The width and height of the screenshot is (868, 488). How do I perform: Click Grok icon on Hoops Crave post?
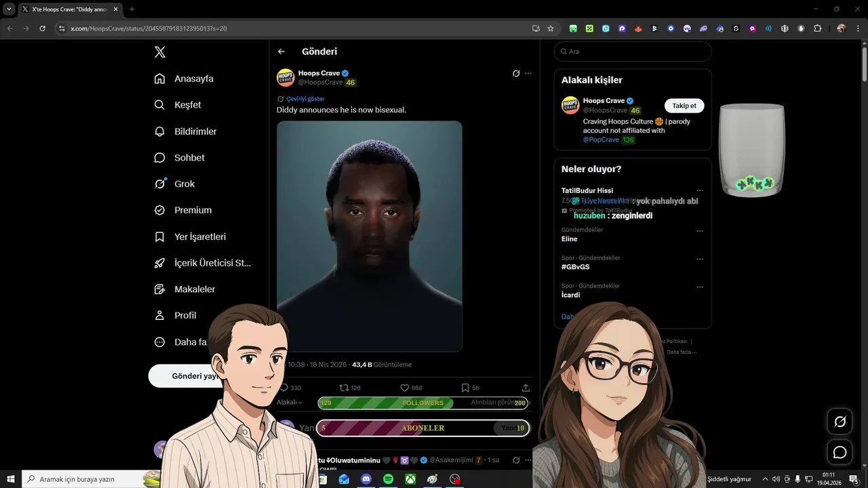point(516,73)
